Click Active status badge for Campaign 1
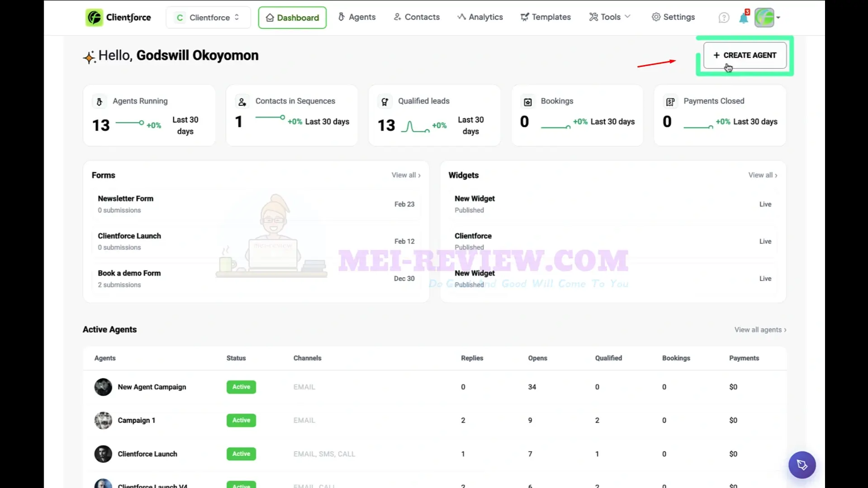Viewport: 868px width, 488px height. [x=241, y=421]
